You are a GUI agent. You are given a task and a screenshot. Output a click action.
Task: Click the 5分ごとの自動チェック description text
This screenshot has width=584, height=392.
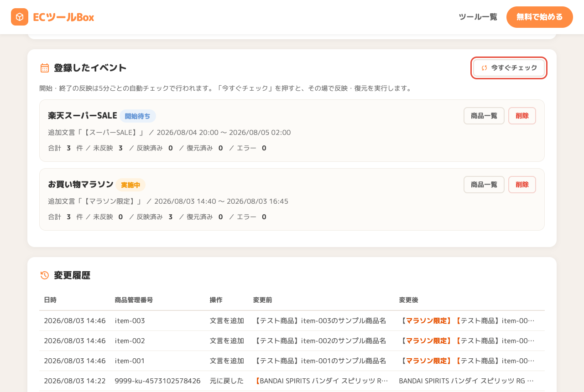pyautogui.click(x=226, y=88)
